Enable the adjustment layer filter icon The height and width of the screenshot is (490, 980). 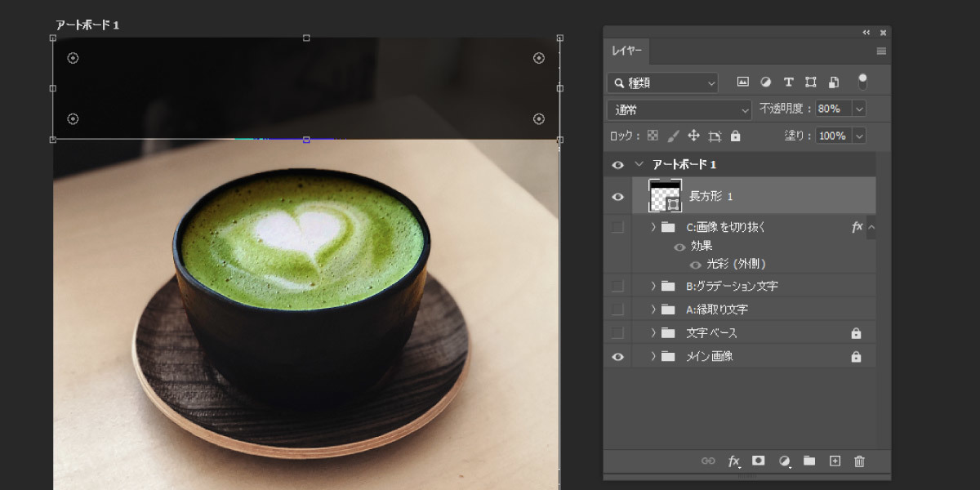pos(766,82)
